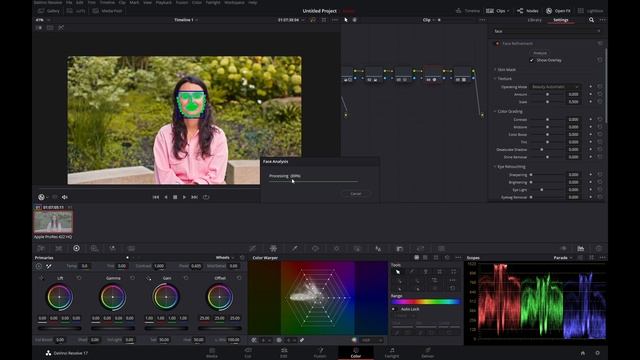Play reverse in the viewer
640x360 pixels.
coord(166,197)
